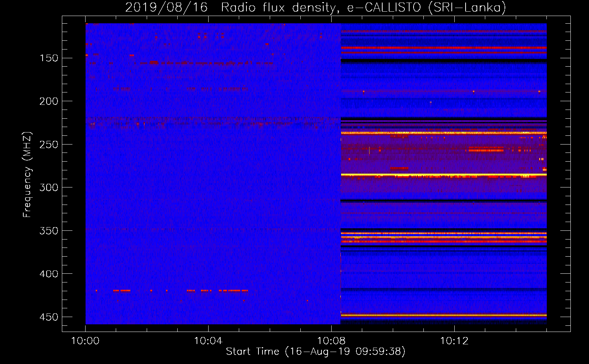Click the 400 frequency tick label
The width and height of the screenshot is (589, 364).
49,274
